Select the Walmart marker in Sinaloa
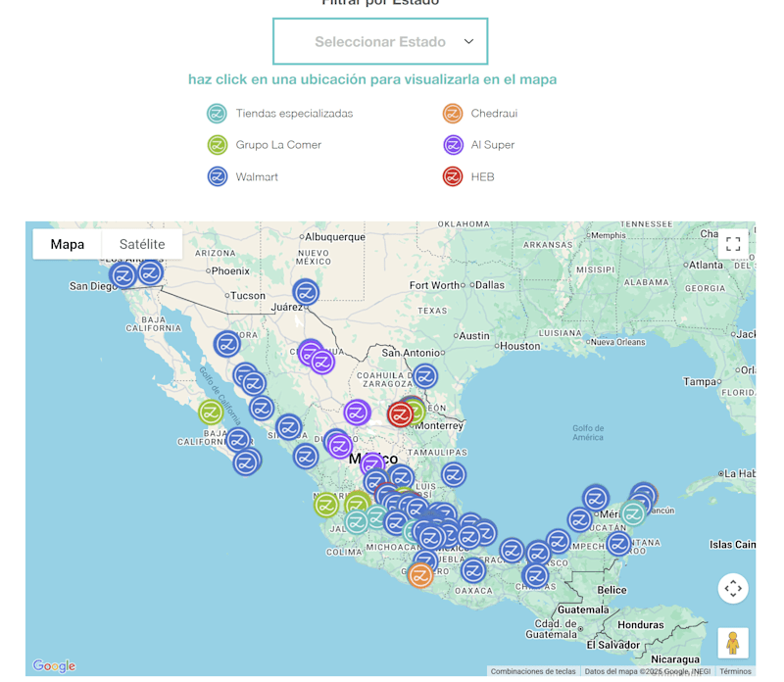 click(x=288, y=427)
